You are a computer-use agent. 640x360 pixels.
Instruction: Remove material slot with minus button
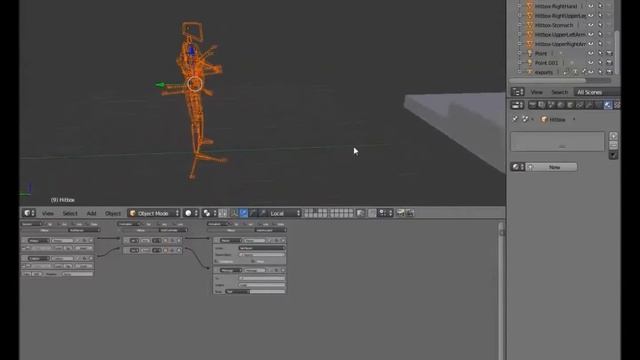pyautogui.click(x=613, y=145)
